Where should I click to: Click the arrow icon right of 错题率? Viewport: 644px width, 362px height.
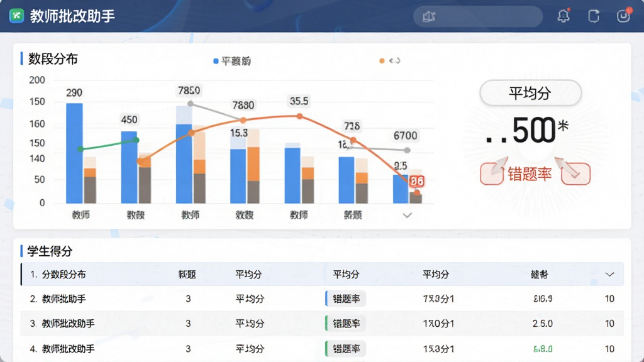pyautogui.click(x=574, y=172)
